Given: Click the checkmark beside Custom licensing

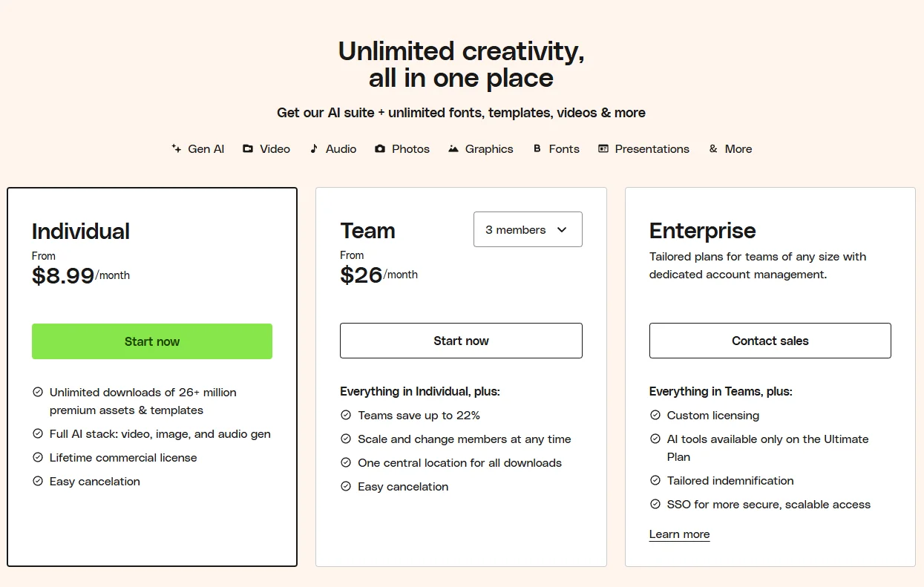Looking at the screenshot, I should click(x=655, y=415).
